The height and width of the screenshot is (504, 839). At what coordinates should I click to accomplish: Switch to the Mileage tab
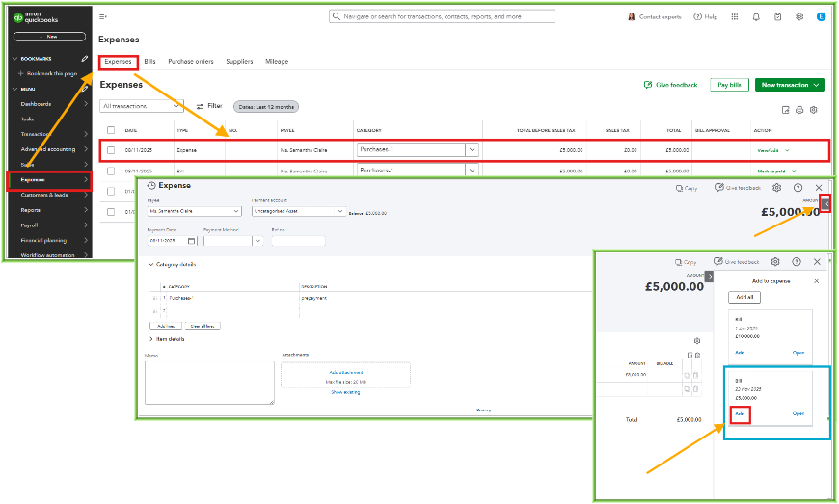(277, 62)
